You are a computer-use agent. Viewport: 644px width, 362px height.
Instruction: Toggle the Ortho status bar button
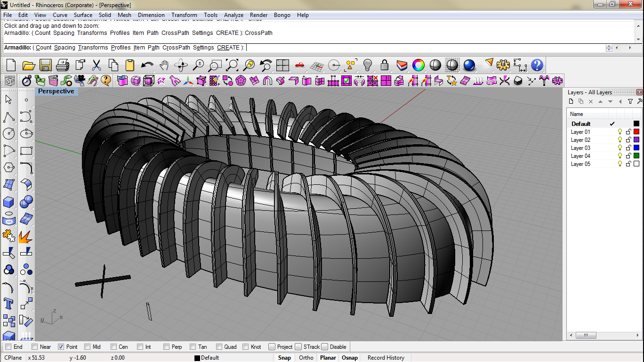[306, 358]
